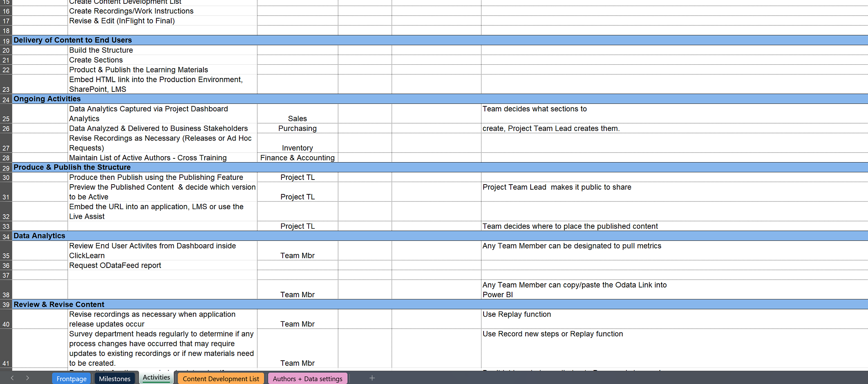Click the right sheet navigation arrow
The width and height of the screenshot is (868, 384).
(x=27, y=378)
